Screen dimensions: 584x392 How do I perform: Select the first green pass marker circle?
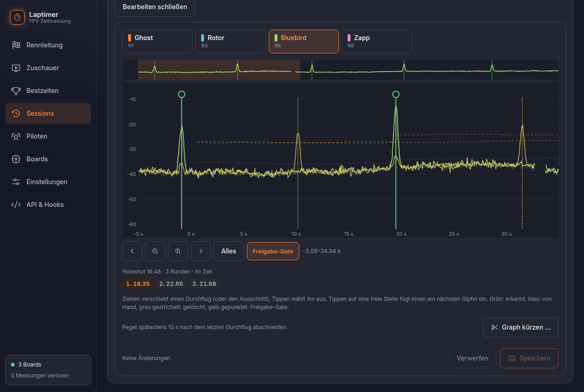(182, 94)
